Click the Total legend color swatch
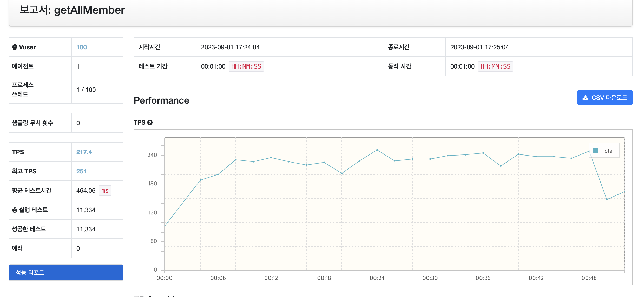 (596, 151)
